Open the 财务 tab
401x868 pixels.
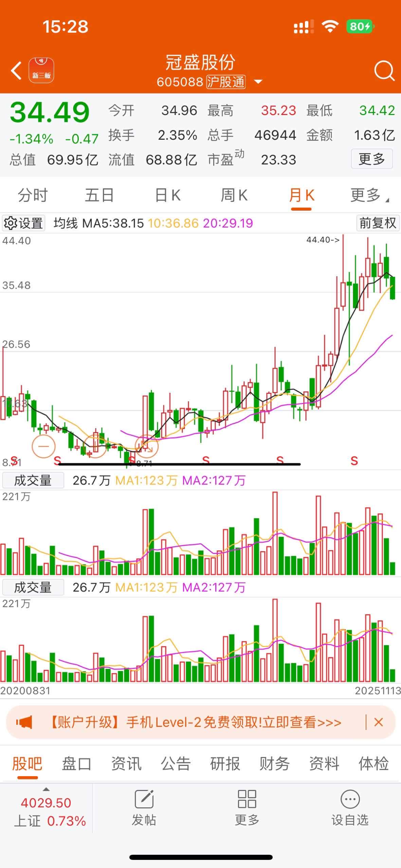pos(275,764)
